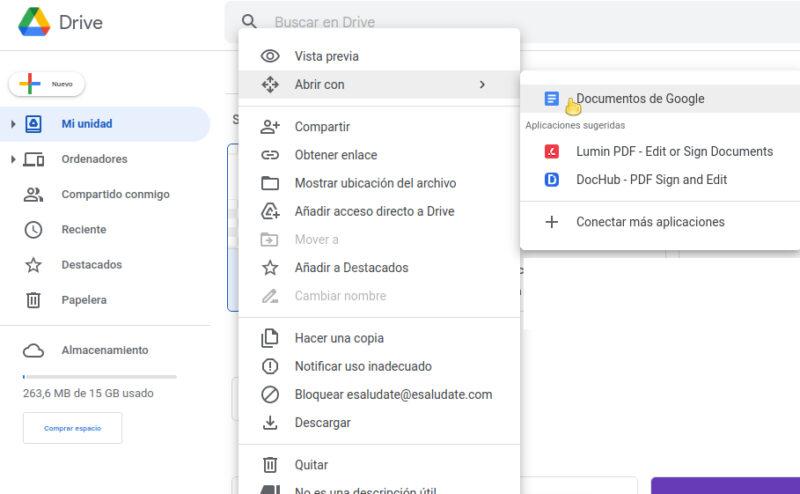
Task: Click the Destacados star icon in the sidebar
Action: pos(34,265)
